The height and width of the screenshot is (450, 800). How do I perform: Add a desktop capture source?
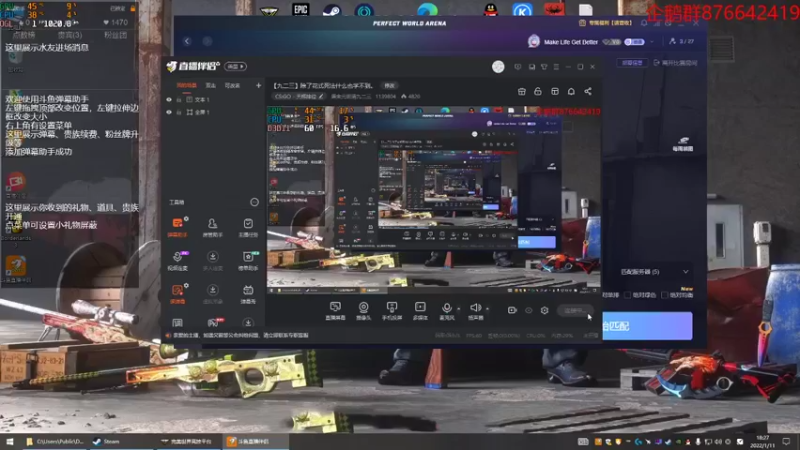click(x=335, y=310)
